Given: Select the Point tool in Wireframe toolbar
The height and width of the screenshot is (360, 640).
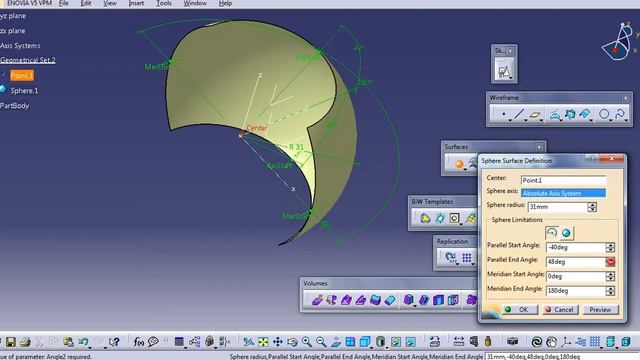Looking at the screenshot, I should click(x=504, y=115).
